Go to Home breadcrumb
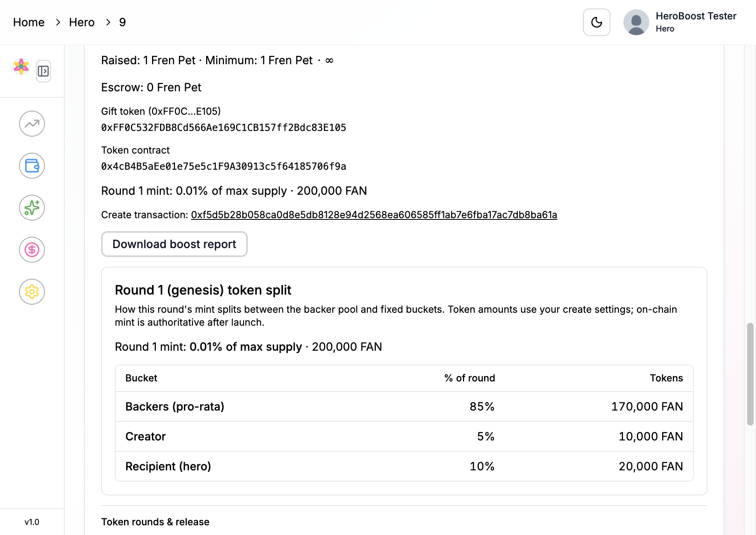Image resolution: width=756 pixels, height=535 pixels. [x=29, y=22]
